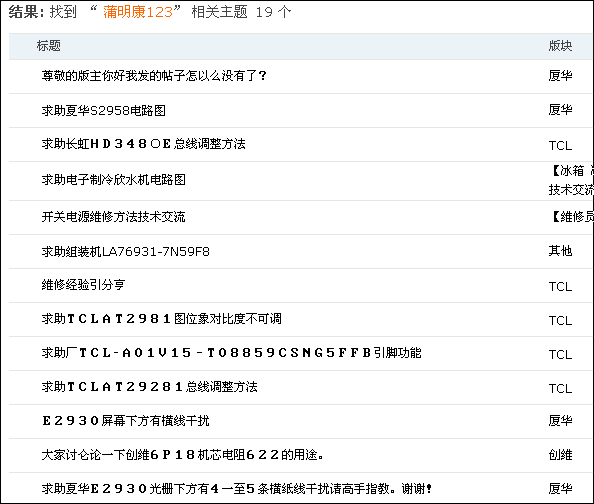Open TCL board for 維修经验引分享 row
This screenshot has height=504, width=594.
(560, 286)
